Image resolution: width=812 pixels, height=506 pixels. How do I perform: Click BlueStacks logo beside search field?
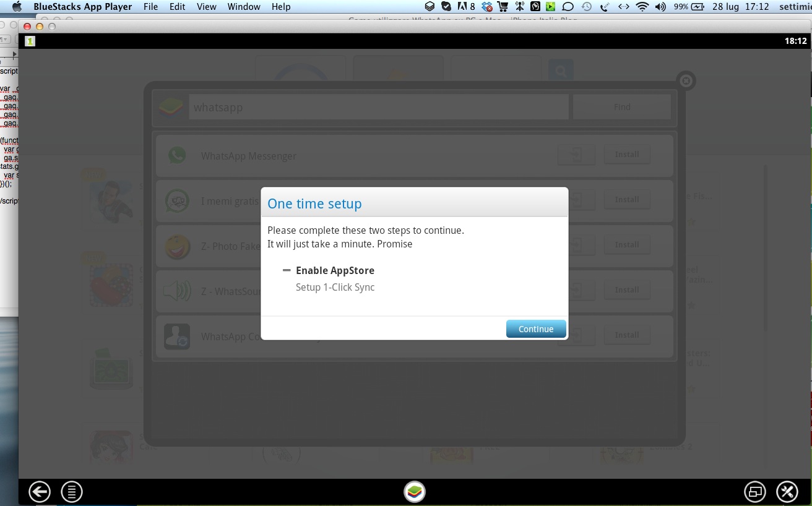pyautogui.click(x=171, y=107)
